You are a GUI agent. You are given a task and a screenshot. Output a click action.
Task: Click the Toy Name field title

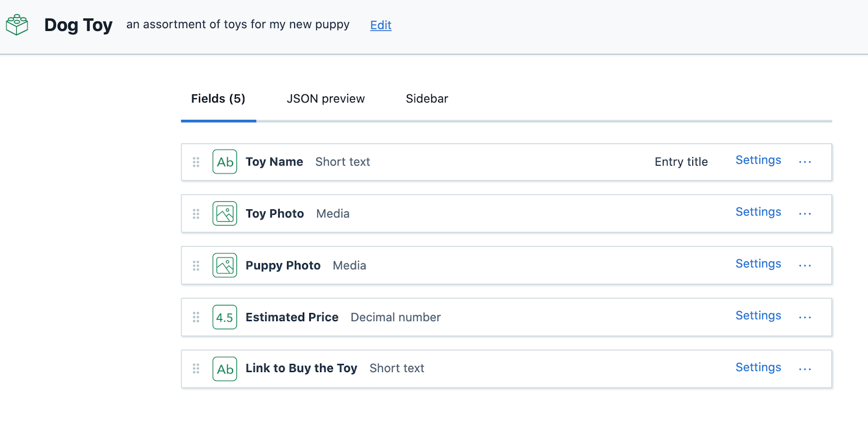[x=274, y=162]
